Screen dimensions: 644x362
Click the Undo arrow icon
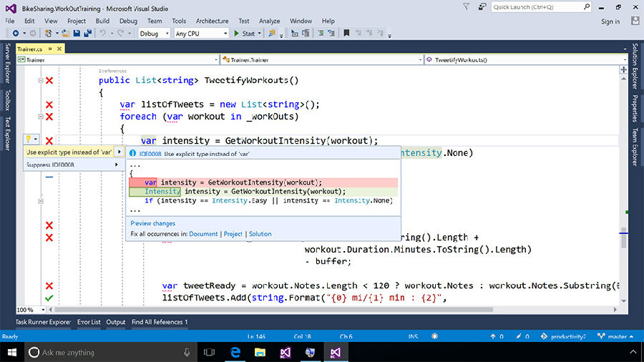102,33
